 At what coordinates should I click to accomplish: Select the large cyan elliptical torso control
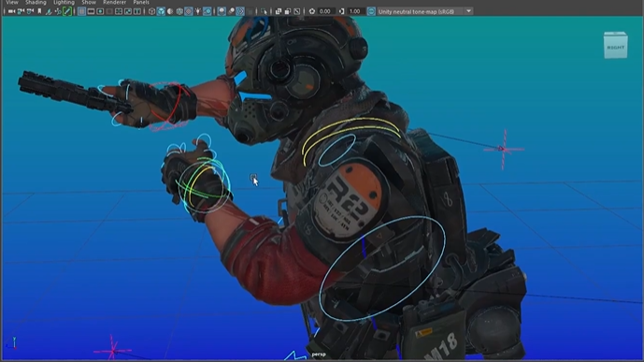(382, 268)
